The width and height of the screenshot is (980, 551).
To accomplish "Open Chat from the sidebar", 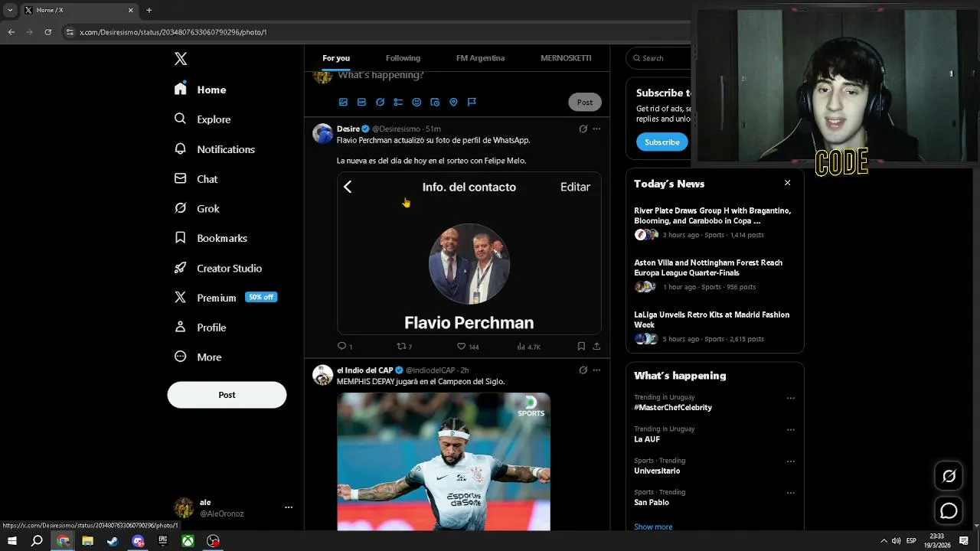I will 197,179.
